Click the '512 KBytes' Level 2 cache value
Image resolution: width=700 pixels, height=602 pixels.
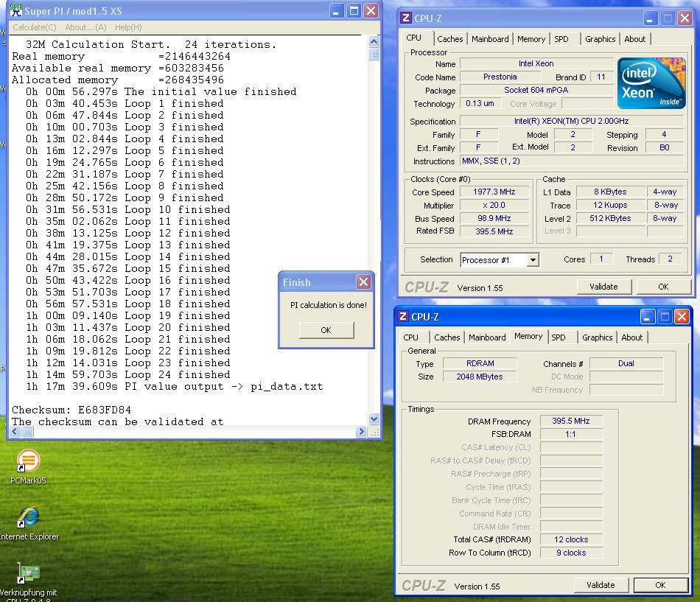pos(610,218)
